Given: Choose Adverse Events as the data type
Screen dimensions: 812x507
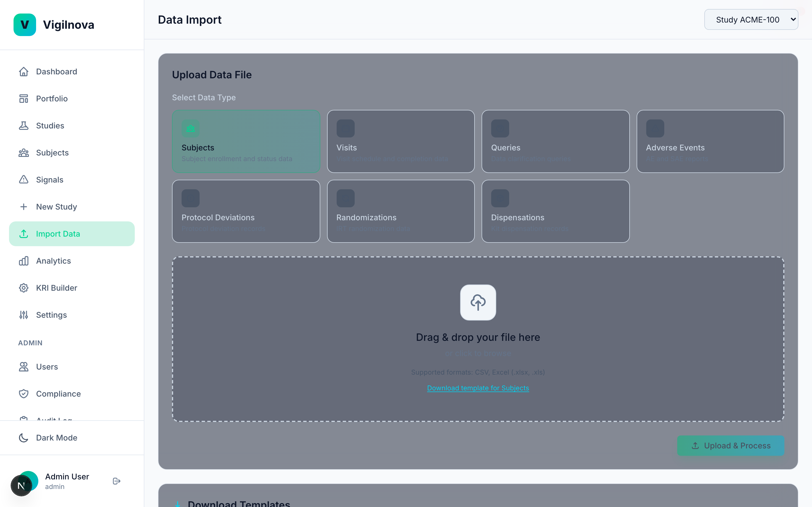Looking at the screenshot, I should [x=710, y=141].
